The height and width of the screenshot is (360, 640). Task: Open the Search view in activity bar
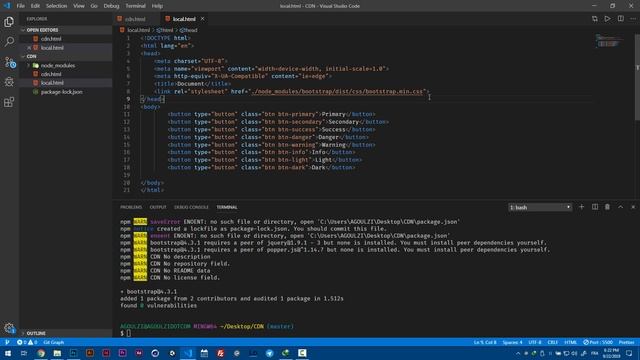click(x=9, y=42)
